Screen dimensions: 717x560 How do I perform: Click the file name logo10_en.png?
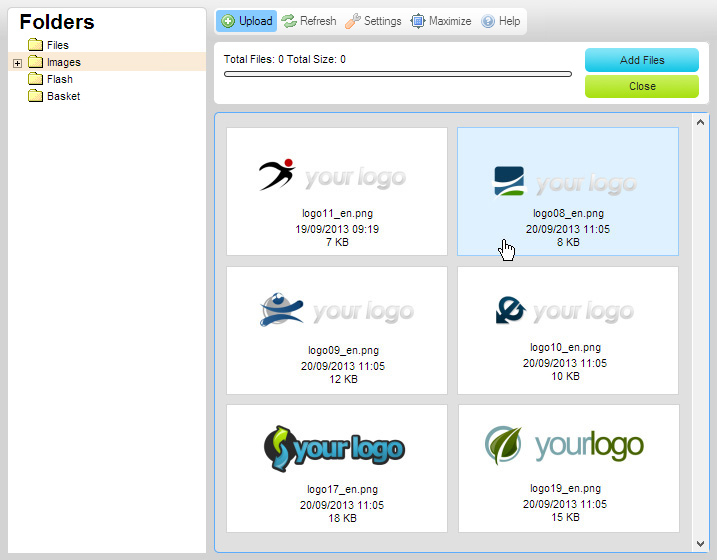point(565,348)
